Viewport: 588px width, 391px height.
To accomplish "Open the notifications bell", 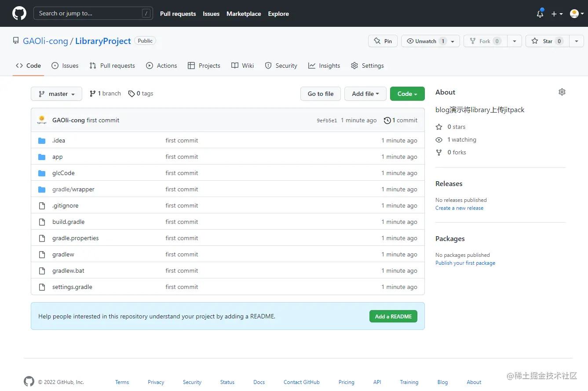I will (x=540, y=14).
